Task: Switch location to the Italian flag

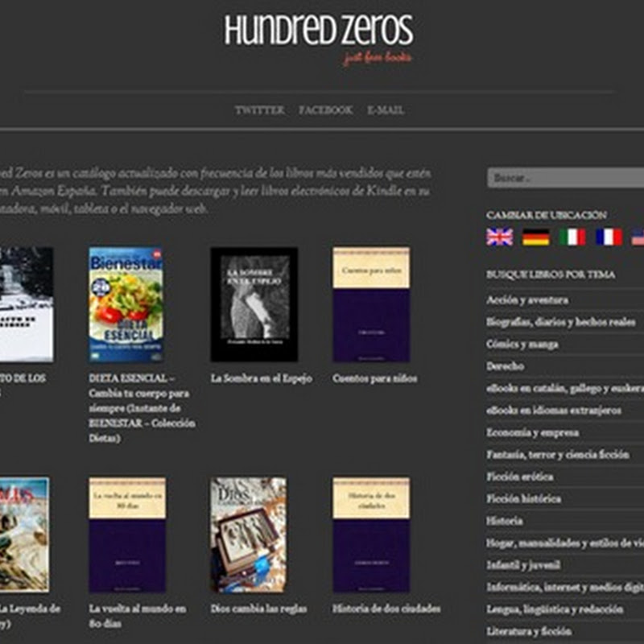Action: pyautogui.click(x=572, y=237)
